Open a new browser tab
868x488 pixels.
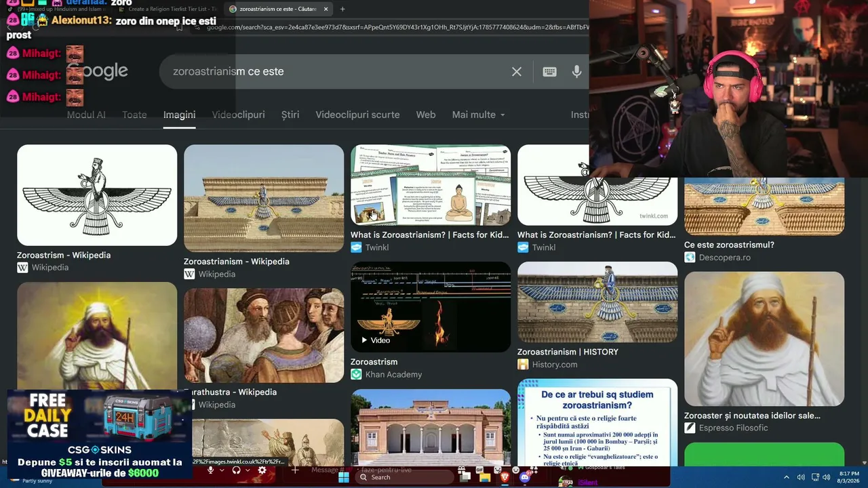pyautogui.click(x=342, y=9)
